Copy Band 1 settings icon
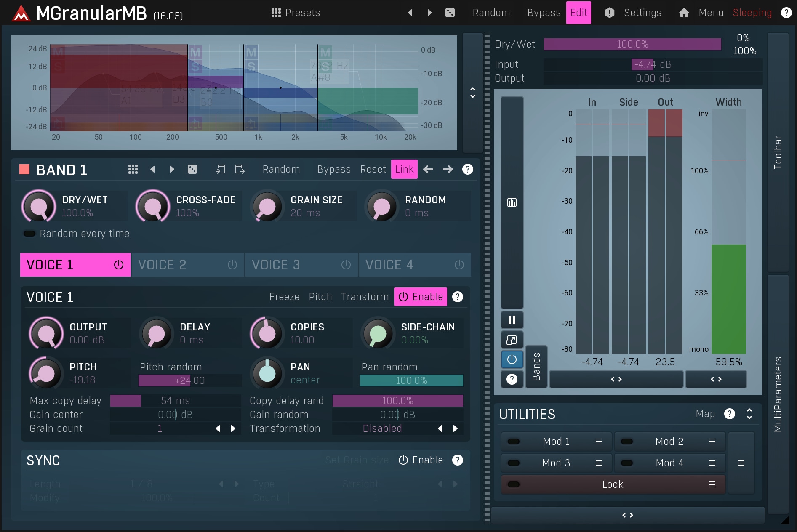Viewport: 797px width, 532px height. click(x=220, y=169)
